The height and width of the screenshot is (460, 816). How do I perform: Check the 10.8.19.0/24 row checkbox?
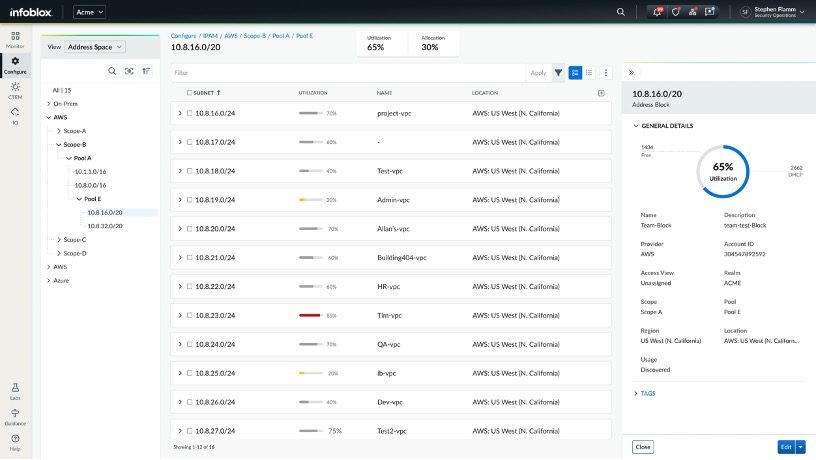click(x=189, y=200)
